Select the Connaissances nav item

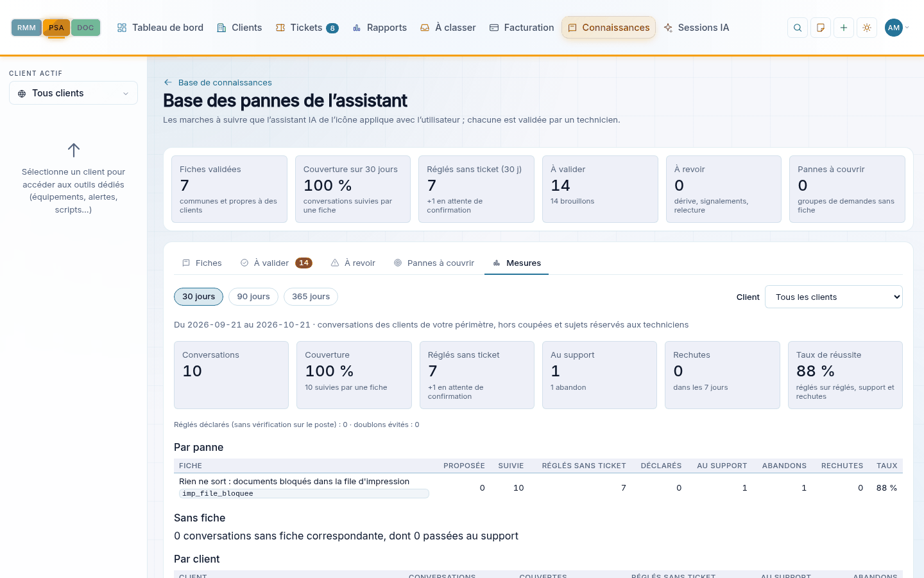point(608,28)
